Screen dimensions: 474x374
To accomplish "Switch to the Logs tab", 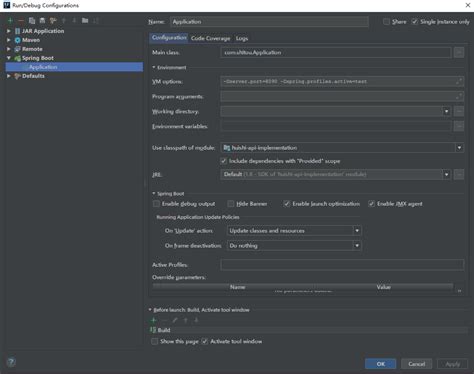I will [242, 38].
